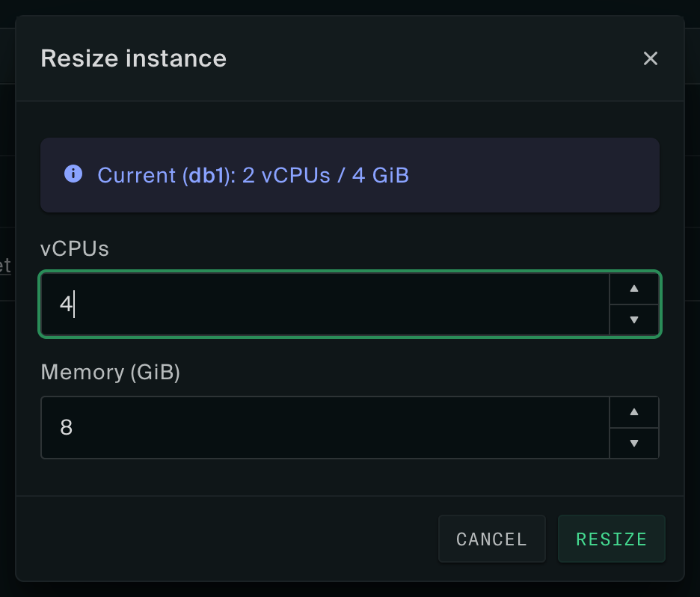Decrease vCPUs with the down arrow
The width and height of the screenshot is (700, 597).
[634, 320]
